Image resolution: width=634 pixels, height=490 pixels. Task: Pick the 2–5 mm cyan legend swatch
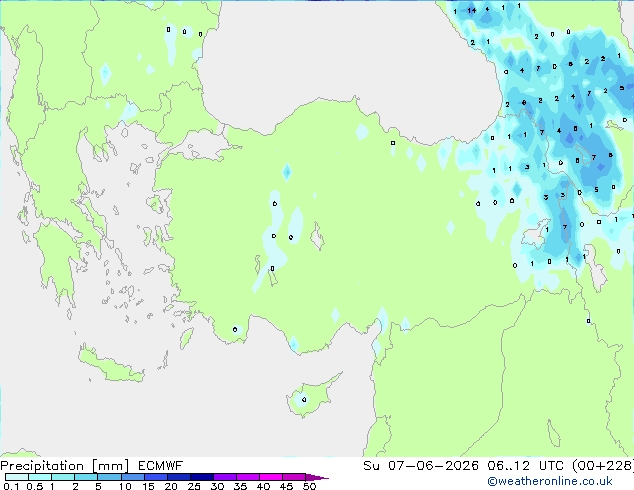point(86,477)
